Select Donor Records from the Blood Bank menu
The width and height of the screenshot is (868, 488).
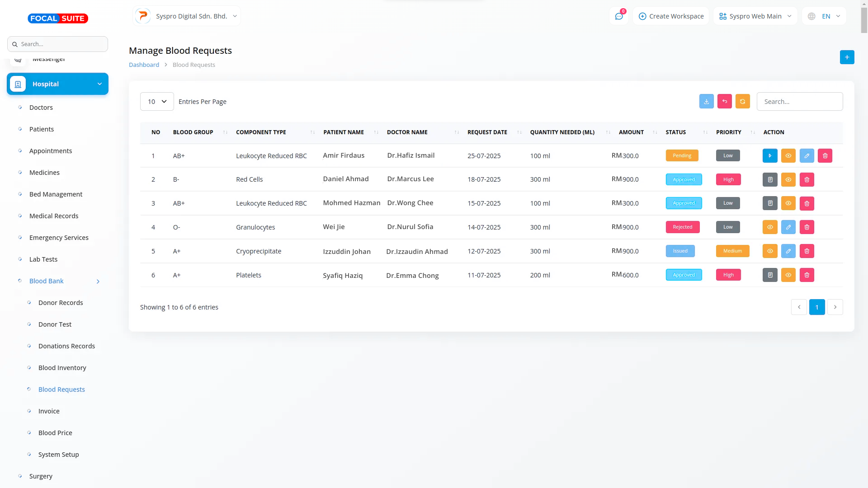pyautogui.click(x=61, y=303)
